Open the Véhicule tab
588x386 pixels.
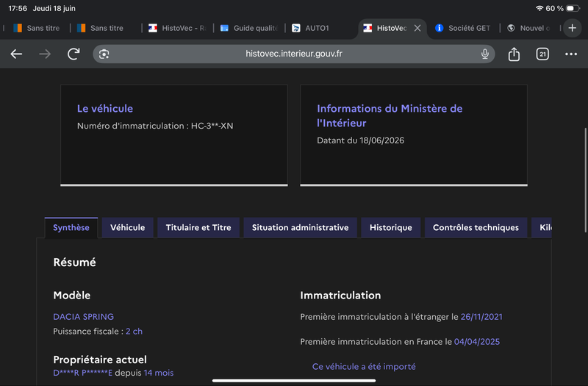click(127, 228)
